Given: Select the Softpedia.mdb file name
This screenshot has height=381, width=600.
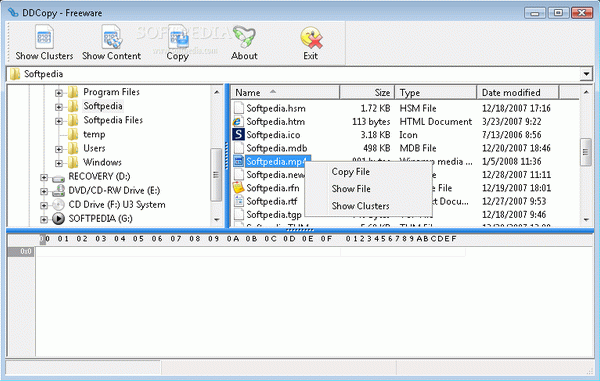Looking at the screenshot, I should (277, 148).
